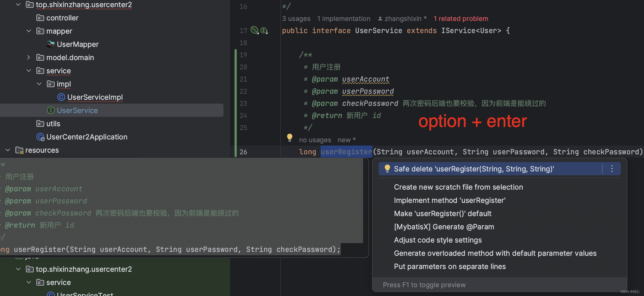Click the resources folder icon

click(x=19, y=150)
